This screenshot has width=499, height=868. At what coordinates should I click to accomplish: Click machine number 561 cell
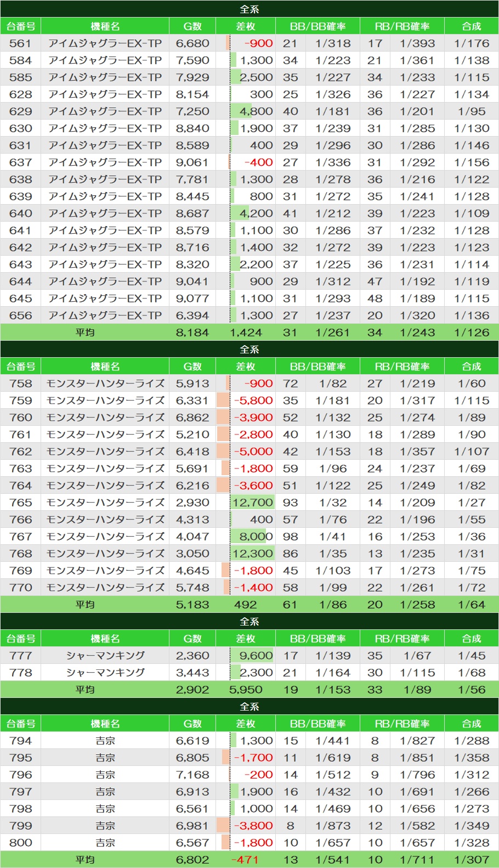coord(20,43)
